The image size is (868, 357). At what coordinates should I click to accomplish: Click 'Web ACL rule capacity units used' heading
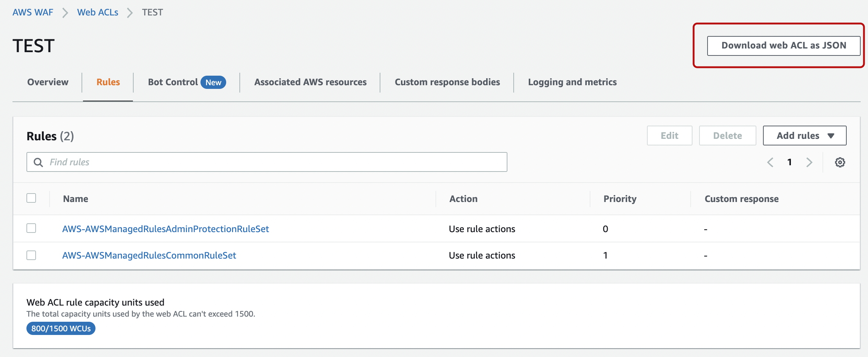coord(95,302)
